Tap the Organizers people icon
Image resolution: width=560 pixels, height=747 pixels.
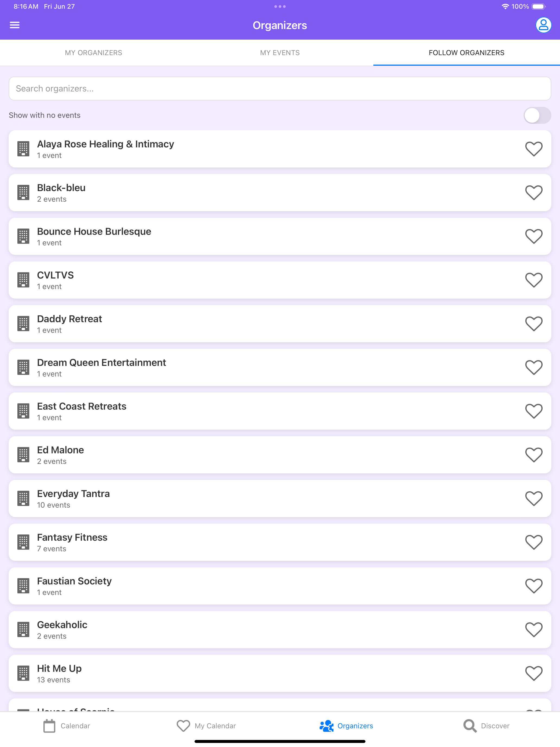pyautogui.click(x=326, y=726)
